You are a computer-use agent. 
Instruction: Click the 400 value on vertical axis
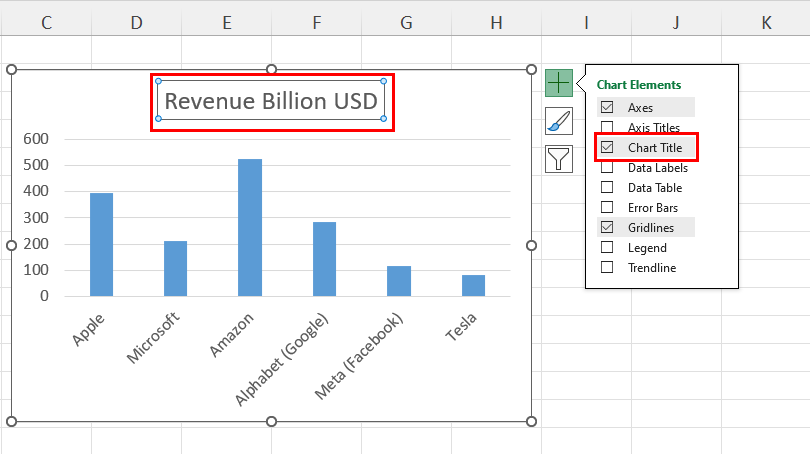pos(36,191)
